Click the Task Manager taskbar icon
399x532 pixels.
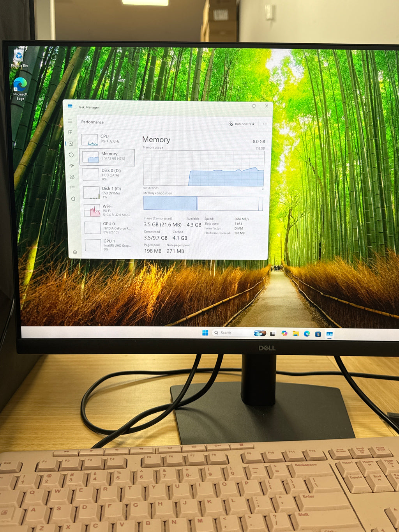tap(330, 334)
